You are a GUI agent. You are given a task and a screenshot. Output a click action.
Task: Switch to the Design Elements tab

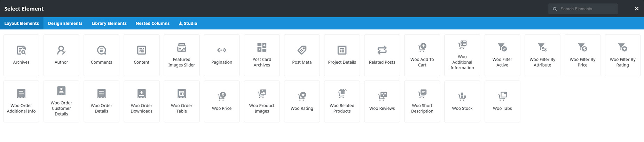point(65,23)
